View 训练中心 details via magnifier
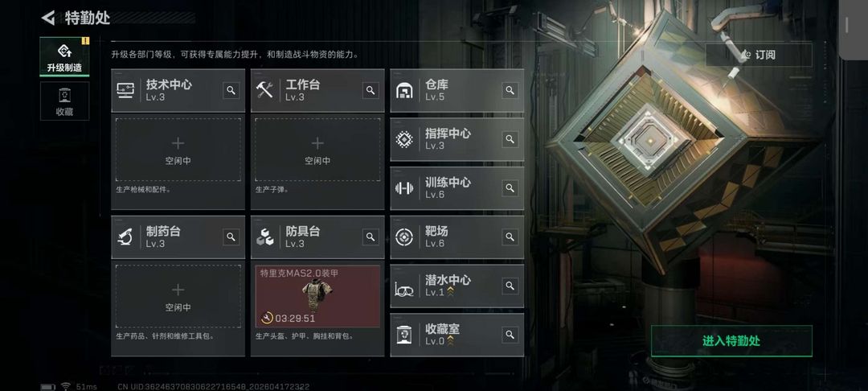Screen dimensions: 868x391 click(x=510, y=187)
